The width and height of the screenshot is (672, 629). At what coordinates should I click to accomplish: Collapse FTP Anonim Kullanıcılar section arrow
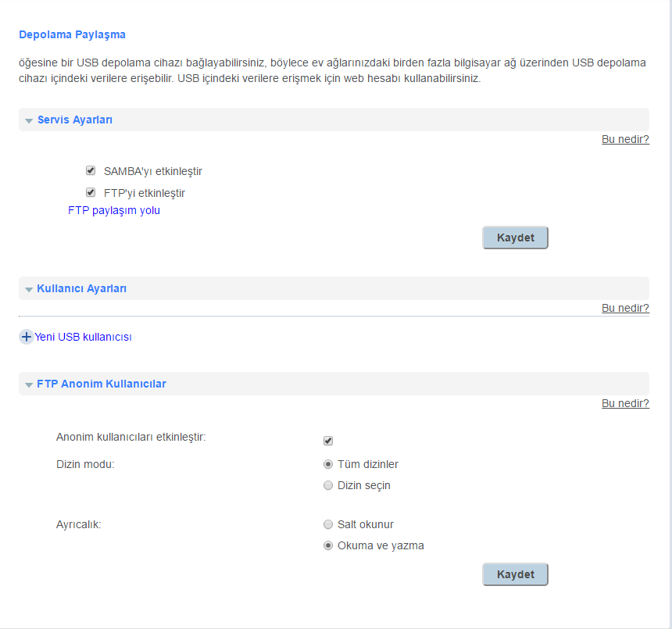click(29, 384)
